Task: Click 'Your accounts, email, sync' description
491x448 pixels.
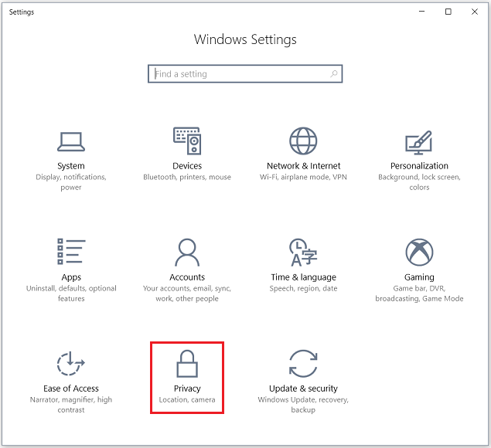Action: point(187,294)
